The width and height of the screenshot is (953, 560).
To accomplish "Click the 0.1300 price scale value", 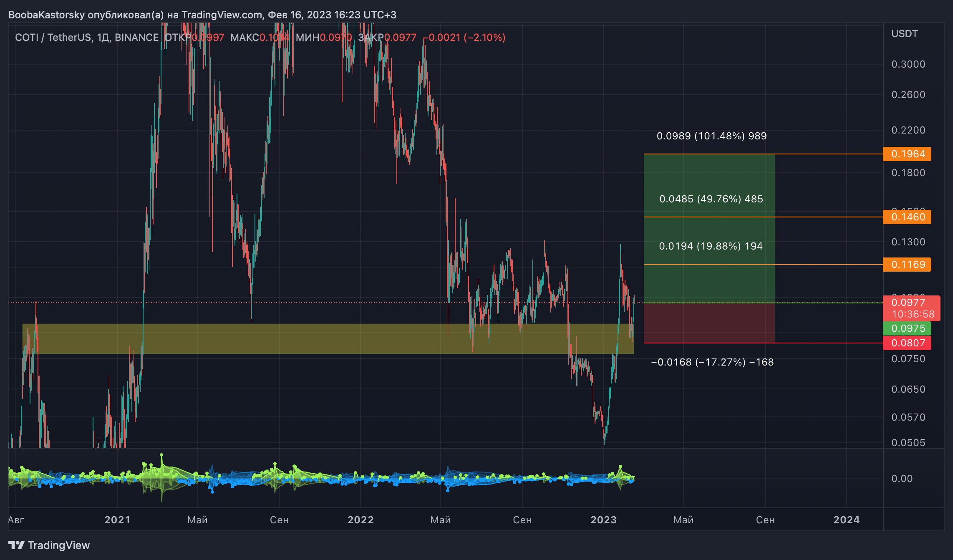I will (x=908, y=242).
